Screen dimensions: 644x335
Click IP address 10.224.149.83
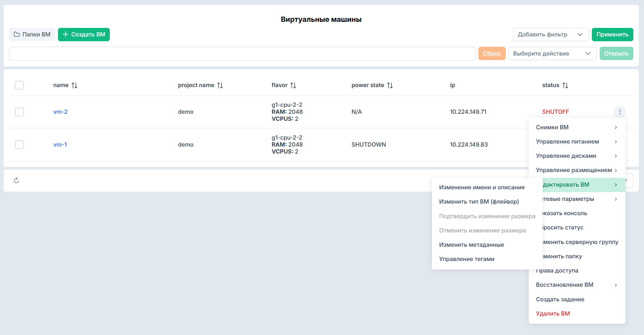click(x=469, y=144)
